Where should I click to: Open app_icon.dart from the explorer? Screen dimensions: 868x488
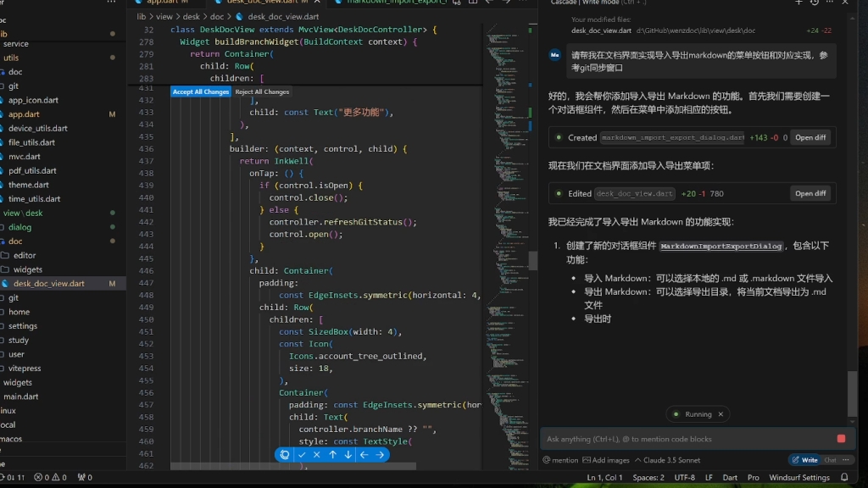[33, 100]
